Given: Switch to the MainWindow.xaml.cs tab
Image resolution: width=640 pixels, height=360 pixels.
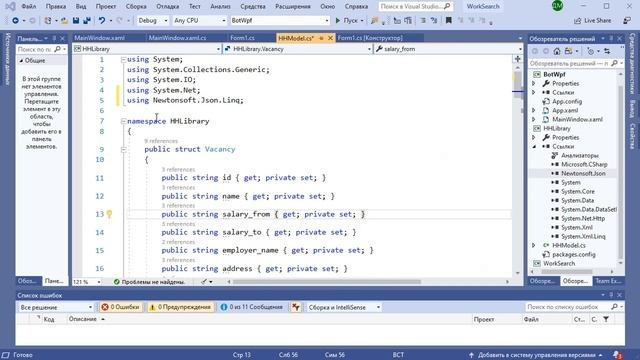Looking at the screenshot, I should point(177,38).
